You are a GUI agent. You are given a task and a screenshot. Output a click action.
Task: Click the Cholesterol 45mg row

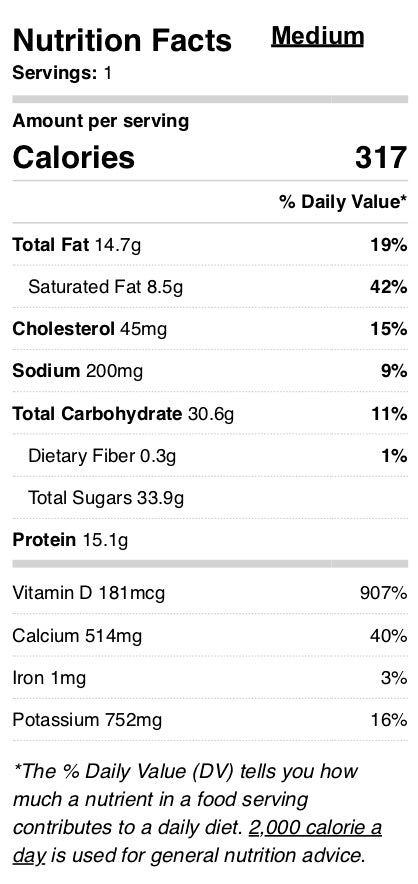point(210,329)
